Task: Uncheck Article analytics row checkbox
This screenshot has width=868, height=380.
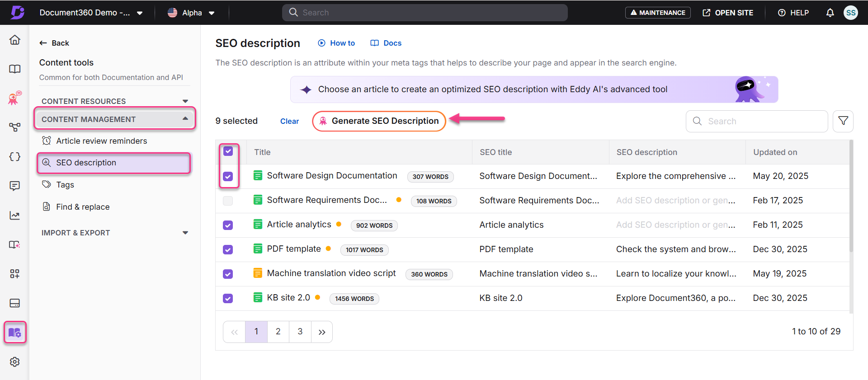Action: click(x=228, y=225)
